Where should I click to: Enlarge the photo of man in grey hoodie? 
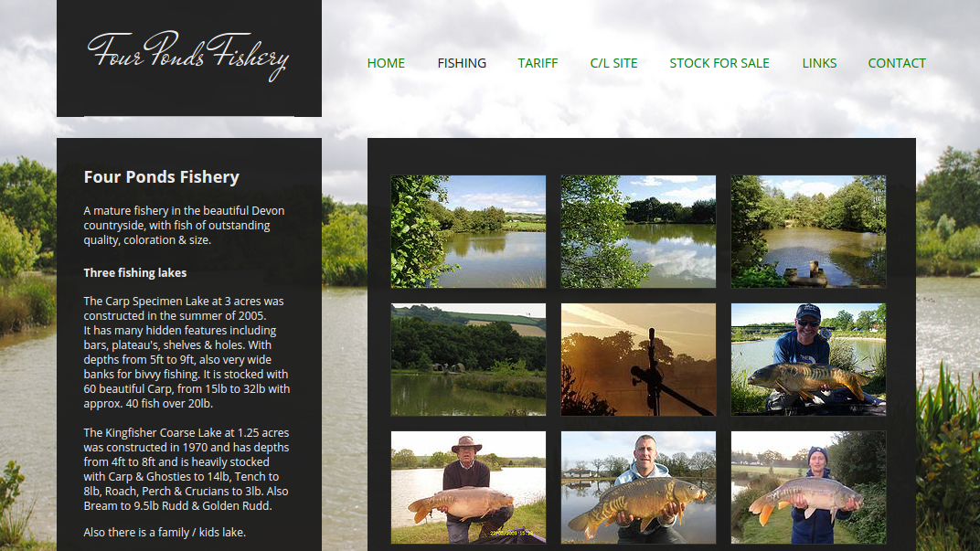638,487
